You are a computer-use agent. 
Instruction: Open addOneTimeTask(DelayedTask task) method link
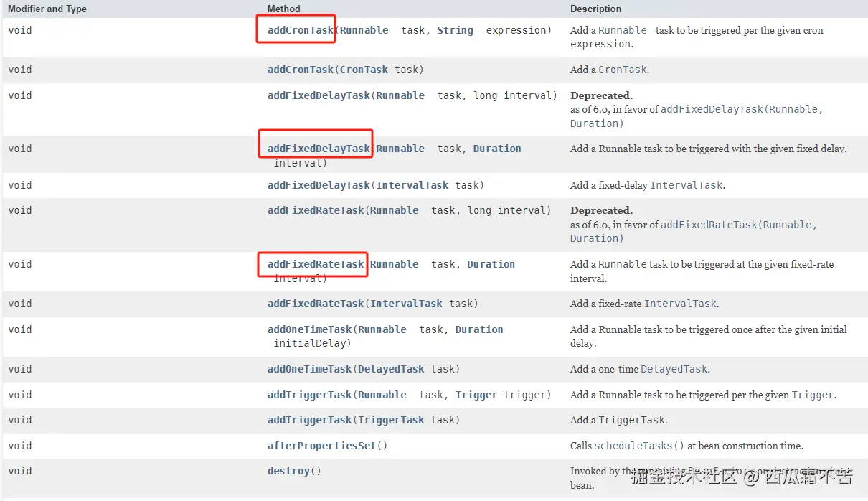point(310,369)
